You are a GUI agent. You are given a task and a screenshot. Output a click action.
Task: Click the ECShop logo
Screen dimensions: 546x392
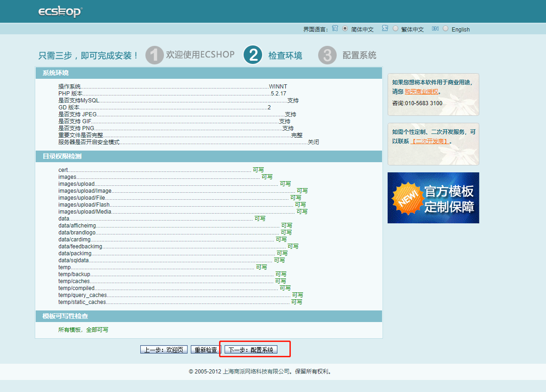[60, 12]
